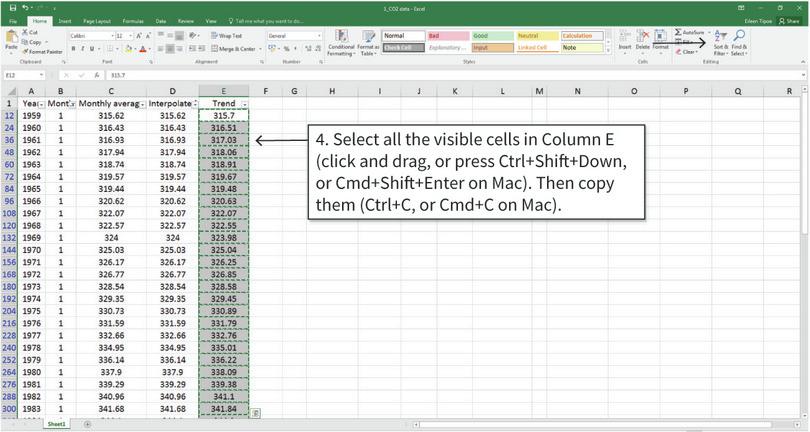Click the Insert Function fx button

coord(97,75)
